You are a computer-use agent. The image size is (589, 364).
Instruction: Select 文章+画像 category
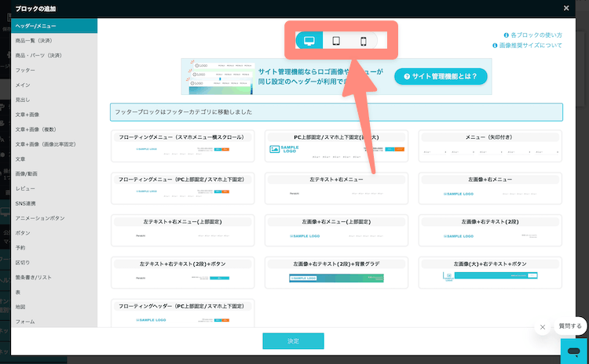click(x=54, y=115)
